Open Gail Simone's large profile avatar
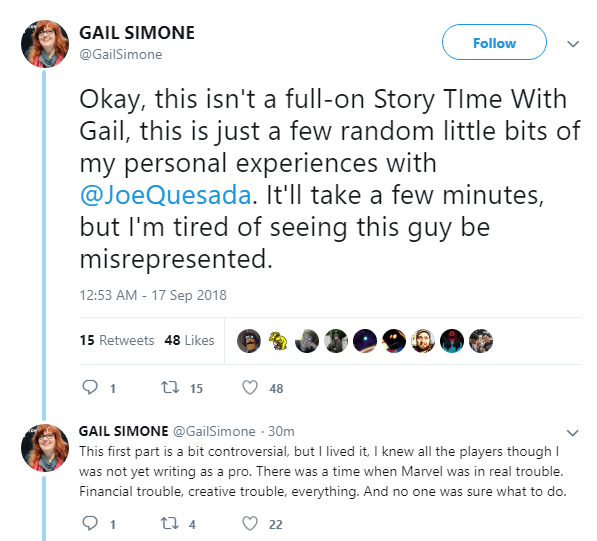The image size is (597, 541). click(x=45, y=44)
